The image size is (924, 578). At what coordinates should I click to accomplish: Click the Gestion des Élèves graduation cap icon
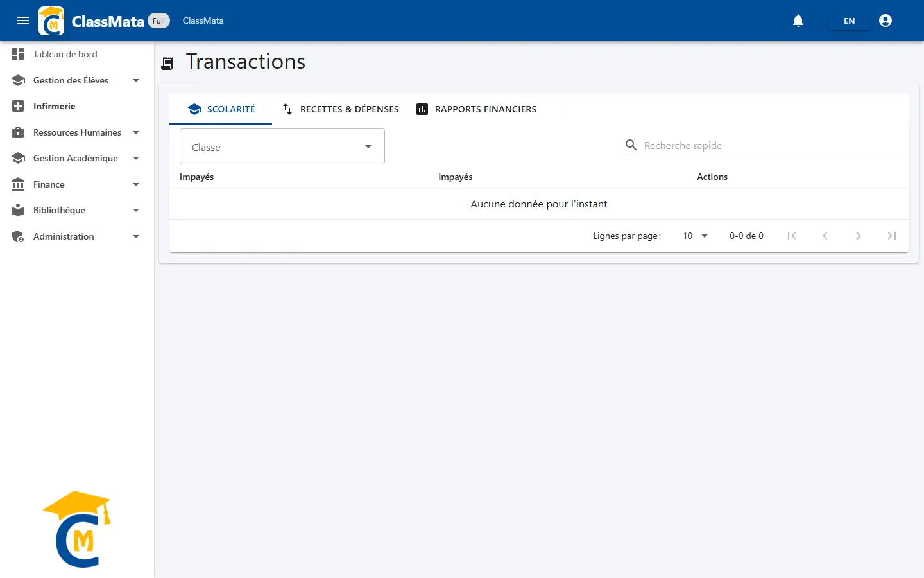click(18, 80)
